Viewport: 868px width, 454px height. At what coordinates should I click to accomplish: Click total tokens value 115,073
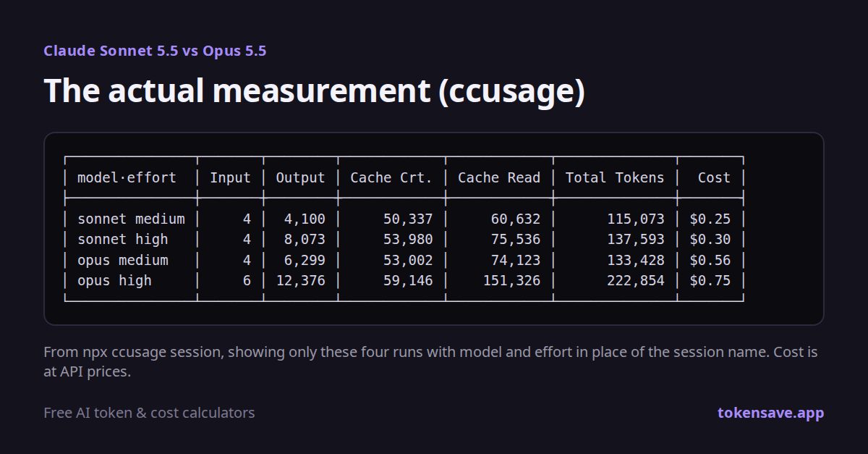point(635,219)
